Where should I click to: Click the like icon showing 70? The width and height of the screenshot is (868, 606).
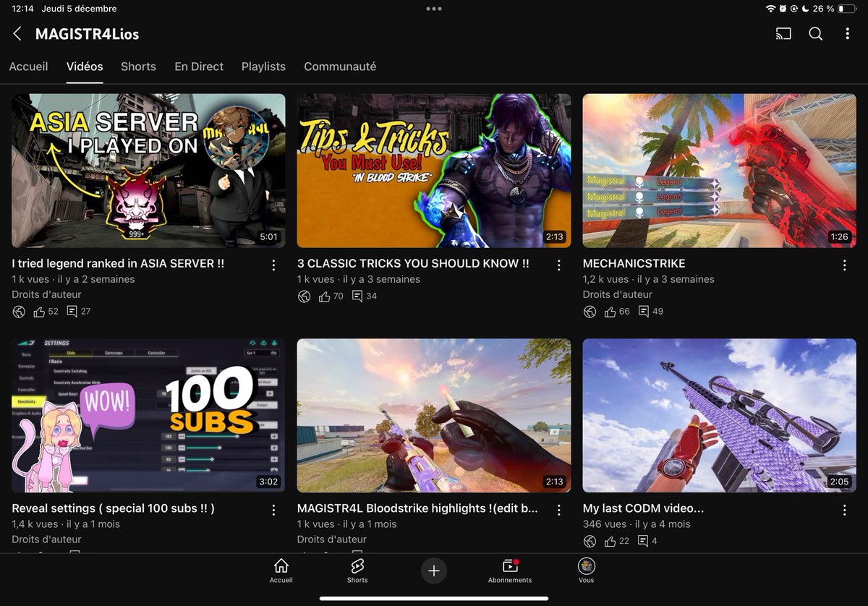[x=325, y=296]
